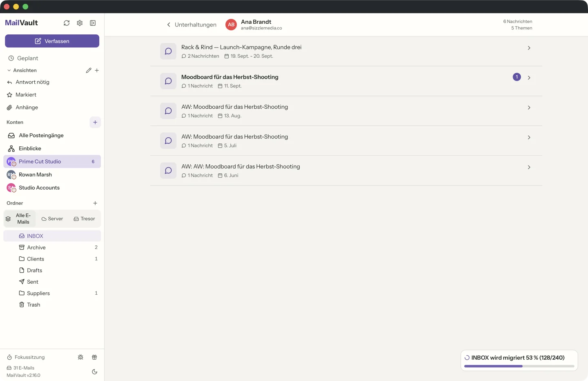Open Antwort nötig view
This screenshot has height=381, width=588.
pos(52,82)
